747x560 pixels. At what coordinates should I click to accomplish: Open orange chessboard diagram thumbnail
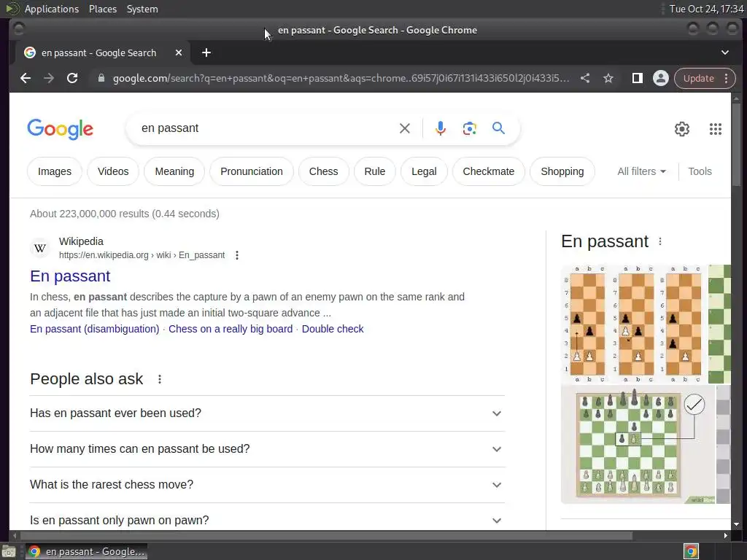(634, 324)
